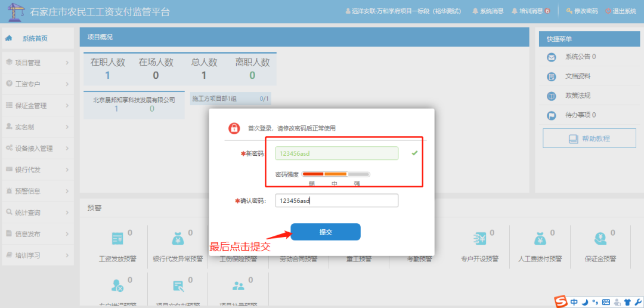Open the IME soft keyboard icon
This screenshot has height=308, width=644.
coord(606,302)
